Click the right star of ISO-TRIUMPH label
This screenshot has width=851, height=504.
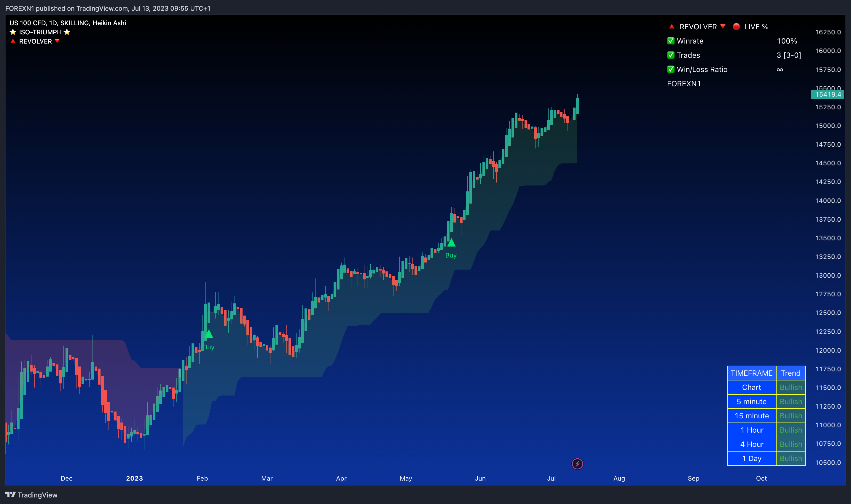coord(67,32)
